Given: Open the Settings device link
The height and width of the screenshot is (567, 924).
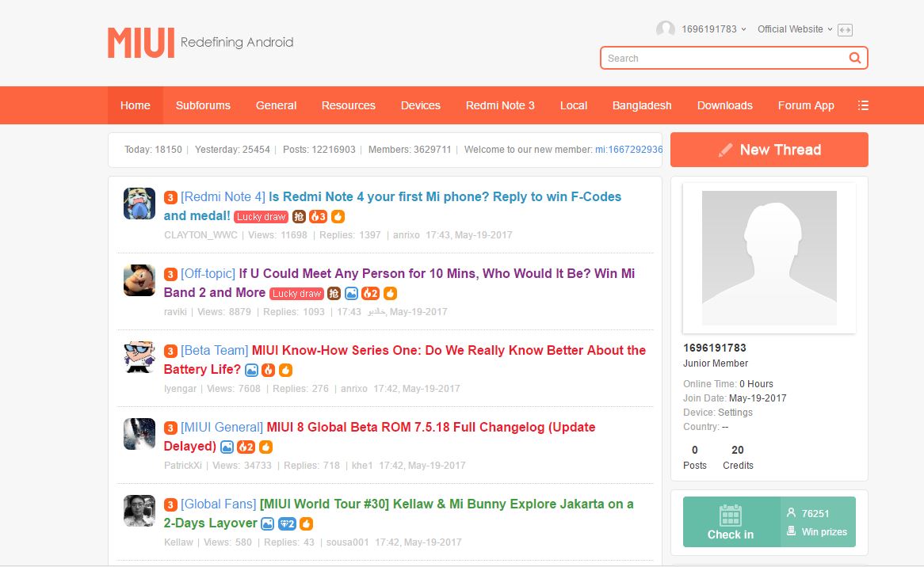Looking at the screenshot, I should click(x=735, y=413).
